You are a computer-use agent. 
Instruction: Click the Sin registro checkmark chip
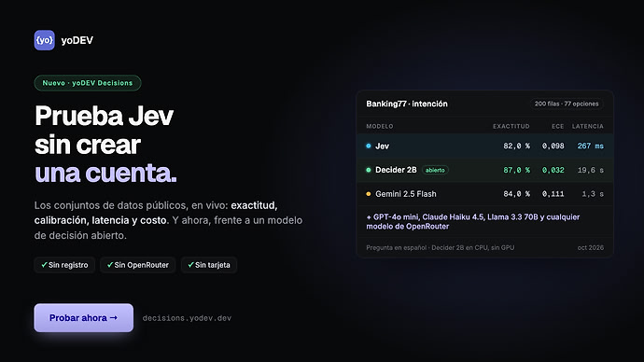tap(65, 265)
